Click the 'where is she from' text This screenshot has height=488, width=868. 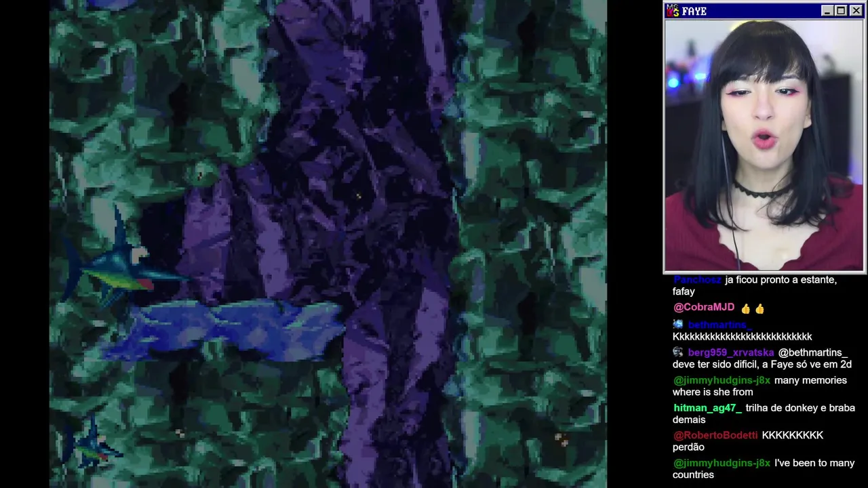click(713, 392)
